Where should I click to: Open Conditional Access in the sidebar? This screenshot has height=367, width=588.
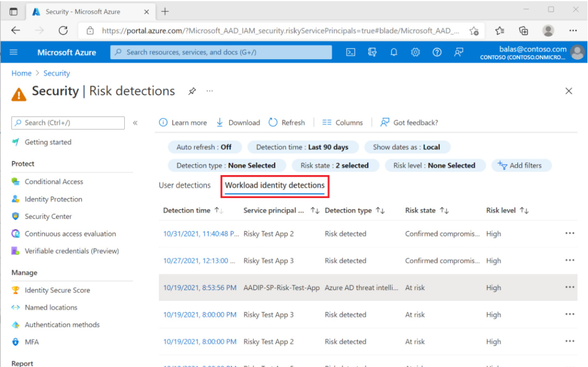[x=54, y=181]
